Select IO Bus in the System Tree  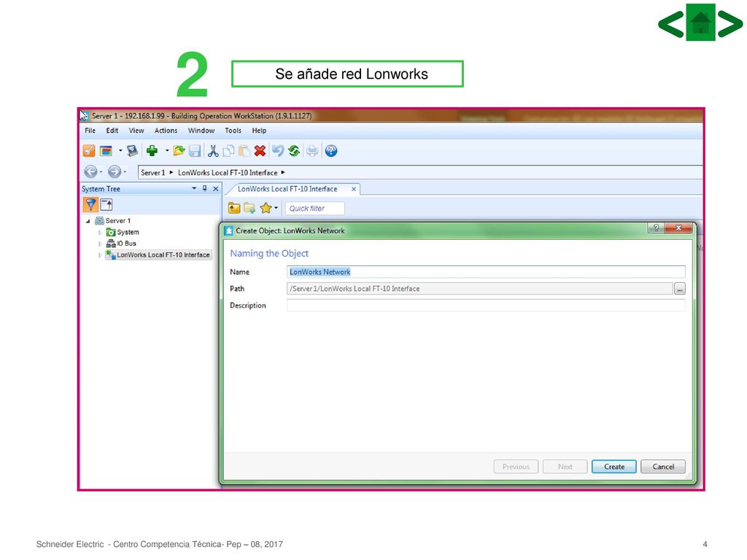tap(126, 244)
